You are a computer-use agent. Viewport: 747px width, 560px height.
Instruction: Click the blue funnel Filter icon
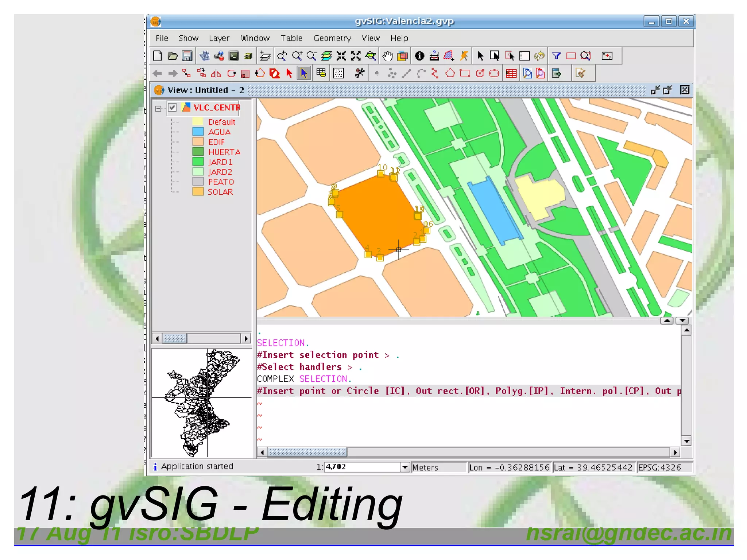pos(556,56)
